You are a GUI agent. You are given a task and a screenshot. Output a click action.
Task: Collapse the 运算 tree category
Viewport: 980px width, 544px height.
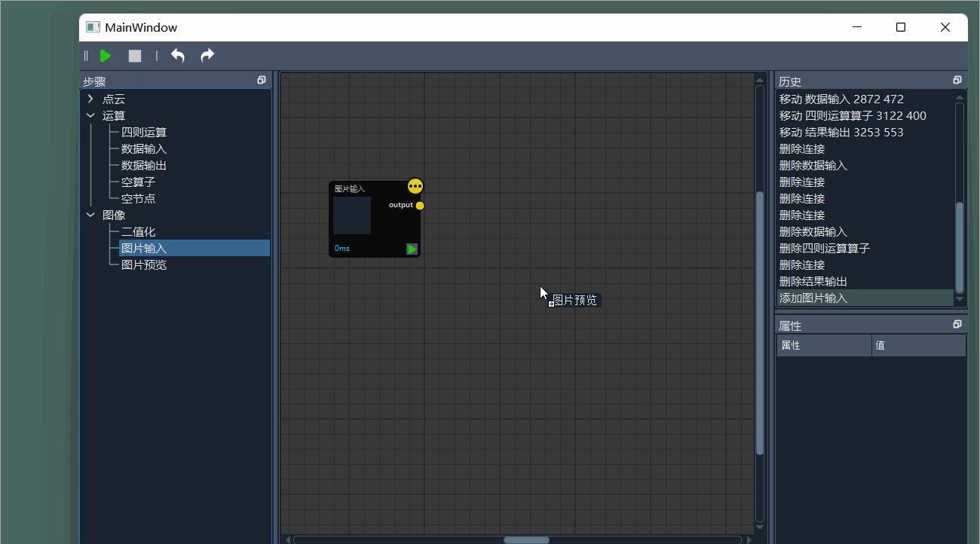click(90, 115)
